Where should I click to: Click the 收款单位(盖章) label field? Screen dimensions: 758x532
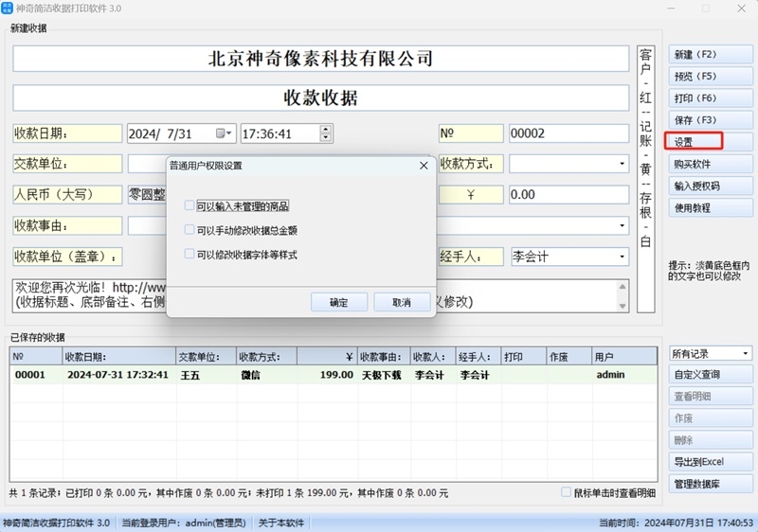point(67,257)
